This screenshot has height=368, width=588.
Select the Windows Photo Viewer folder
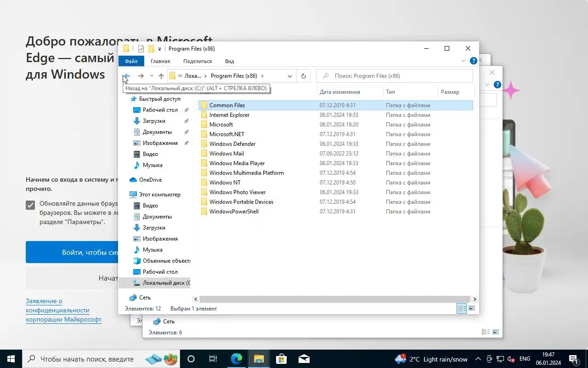click(x=237, y=192)
